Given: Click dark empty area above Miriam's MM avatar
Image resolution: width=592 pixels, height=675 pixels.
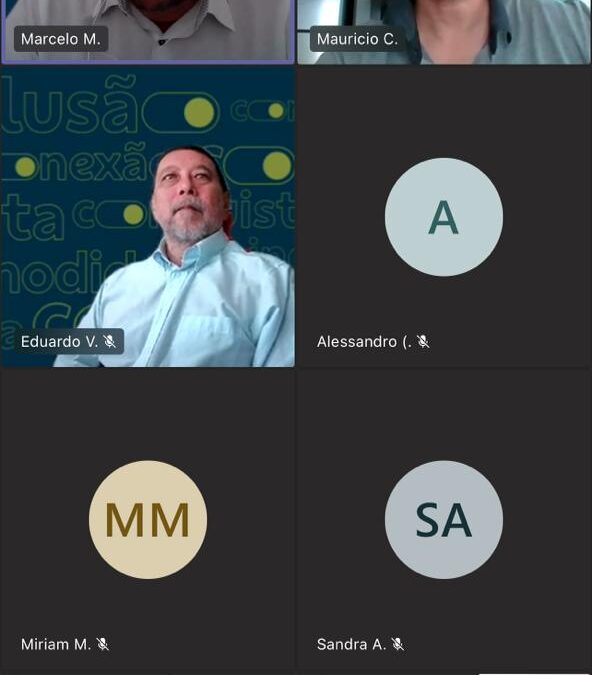Looking at the screenshot, I should point(148,414).
